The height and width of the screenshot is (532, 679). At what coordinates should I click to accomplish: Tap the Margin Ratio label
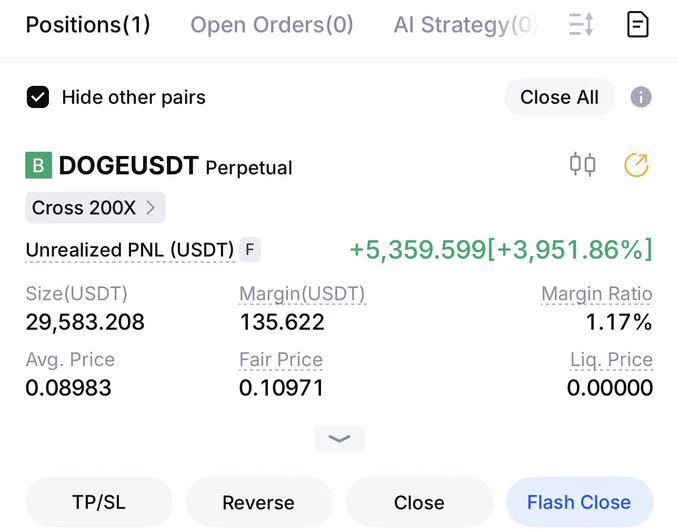click(x=597, y=294)
